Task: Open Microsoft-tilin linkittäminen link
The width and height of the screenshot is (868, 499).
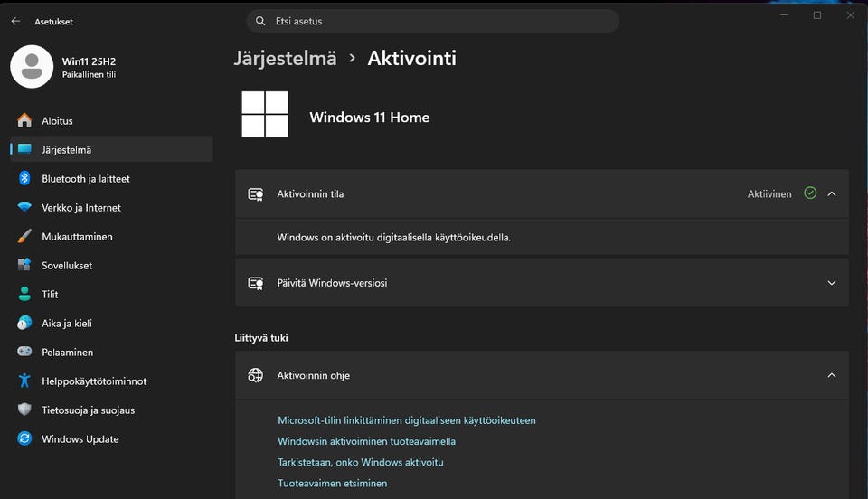Action: (x=407, y=420)
